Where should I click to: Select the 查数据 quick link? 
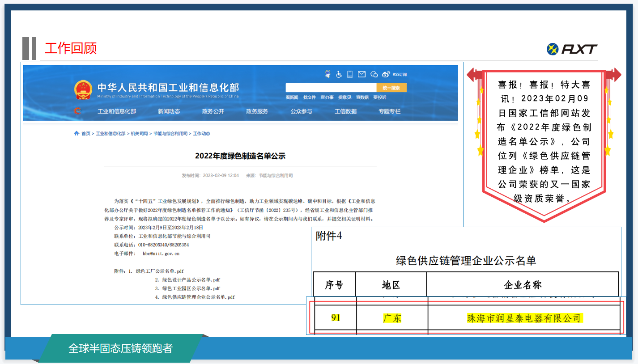[362, 97]
